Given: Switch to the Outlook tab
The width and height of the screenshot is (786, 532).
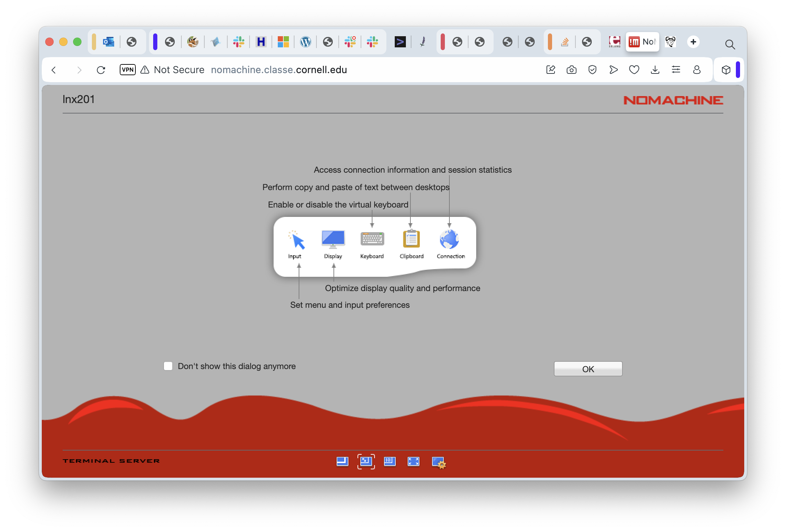Looking at the screenshot, I should [x=109, y=42].
